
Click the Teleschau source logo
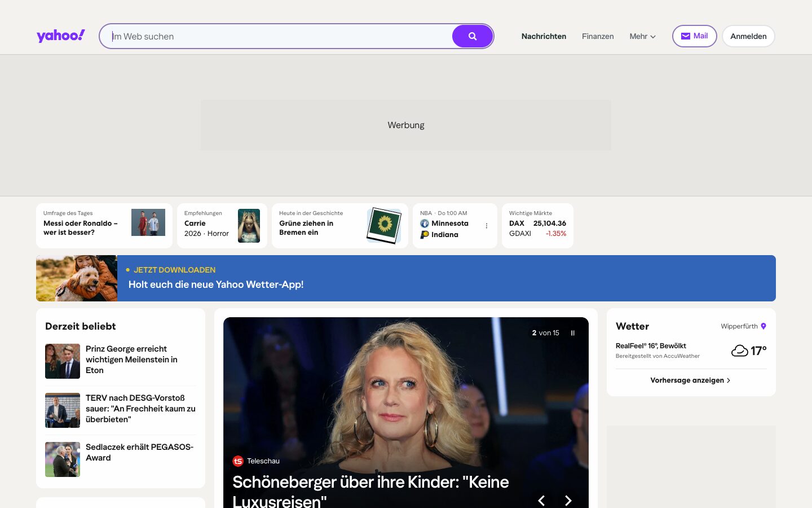pos(238,461)
